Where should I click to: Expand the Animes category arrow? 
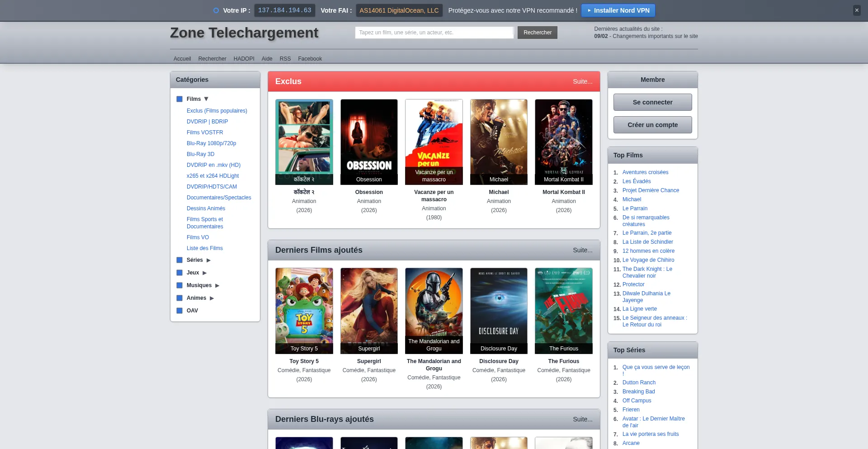point(212,298)
